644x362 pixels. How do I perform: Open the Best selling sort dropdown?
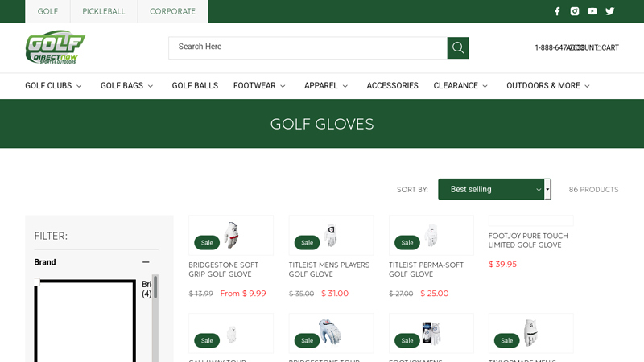494,189
